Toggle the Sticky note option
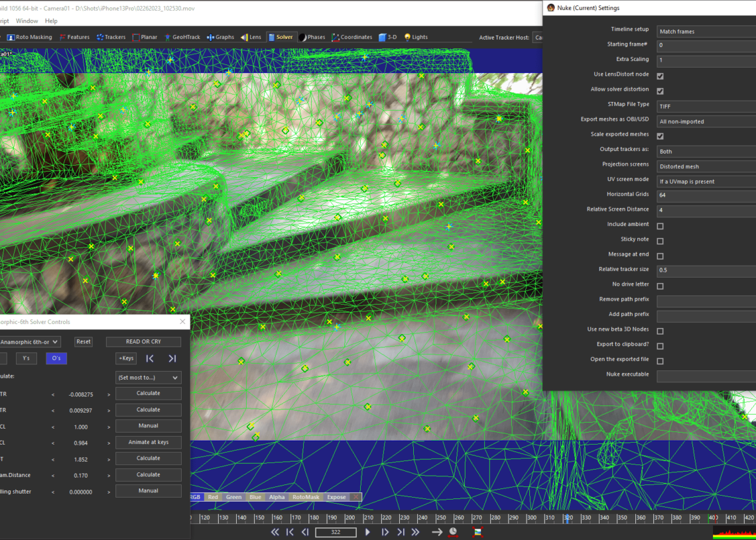The height and width of the screenshot is (540, 756). coord(659,241)
